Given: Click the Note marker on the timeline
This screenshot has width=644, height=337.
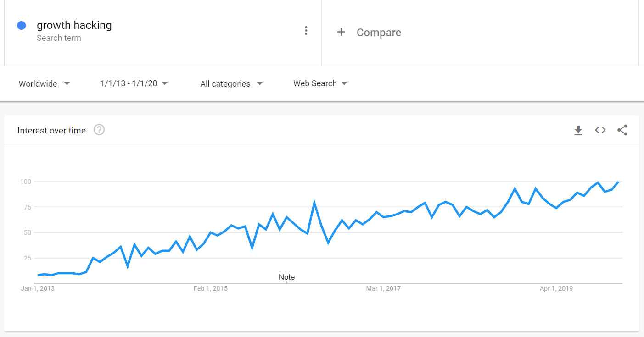Looking at the screenshot, I should coord(287,277).
